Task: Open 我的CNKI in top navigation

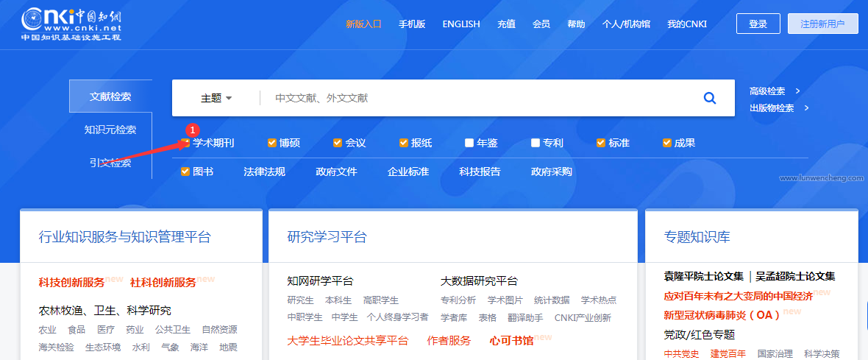Action: [687, 24]
